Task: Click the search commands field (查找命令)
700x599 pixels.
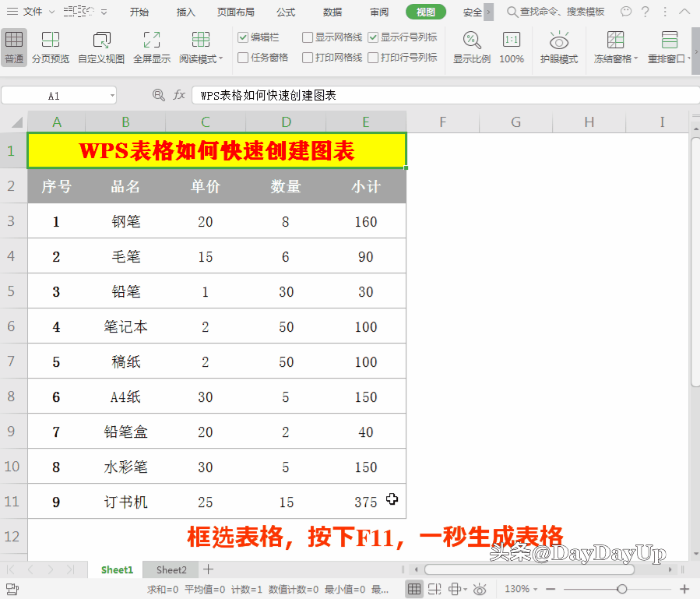Action: [x=556, y=12]
